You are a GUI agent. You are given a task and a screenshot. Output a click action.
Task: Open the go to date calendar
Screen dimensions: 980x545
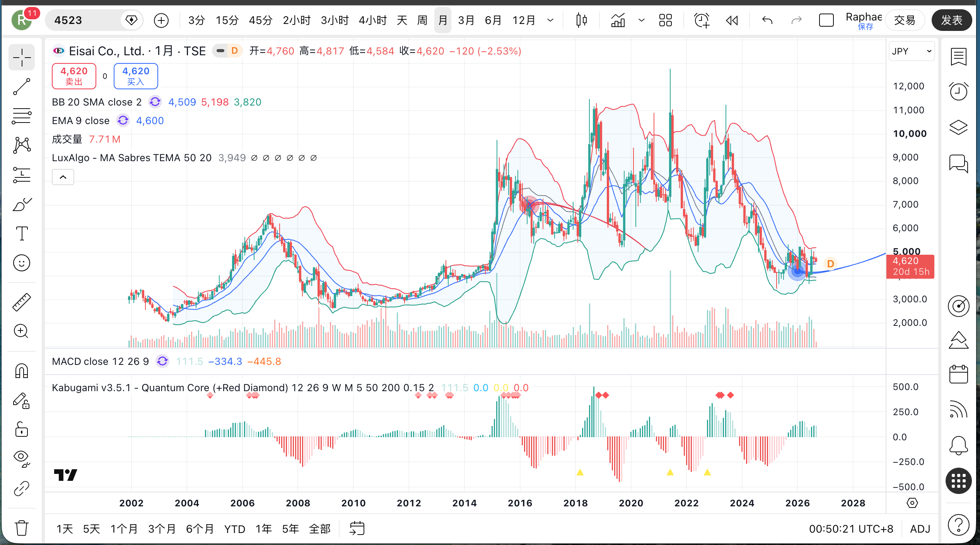pyautogui.click(x=357, y=528)
